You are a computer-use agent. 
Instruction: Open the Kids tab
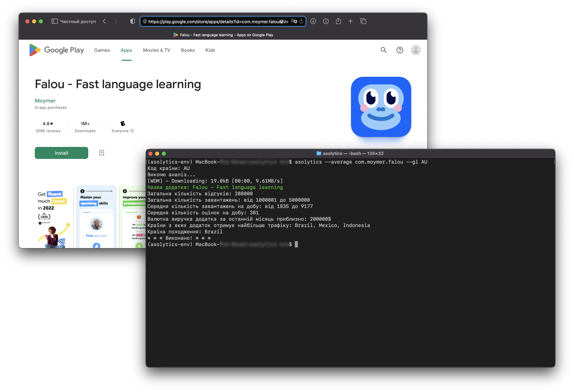coord(210,50)
